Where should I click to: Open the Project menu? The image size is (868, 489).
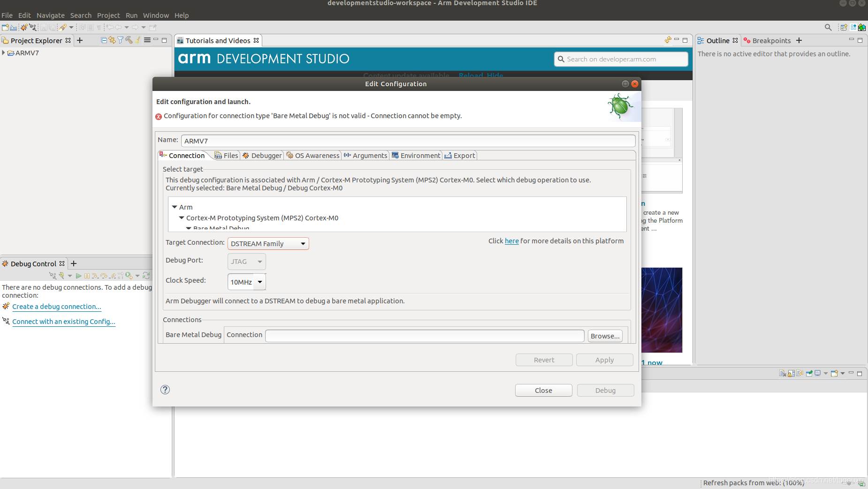pyautogui.click(x=108, y=15)
